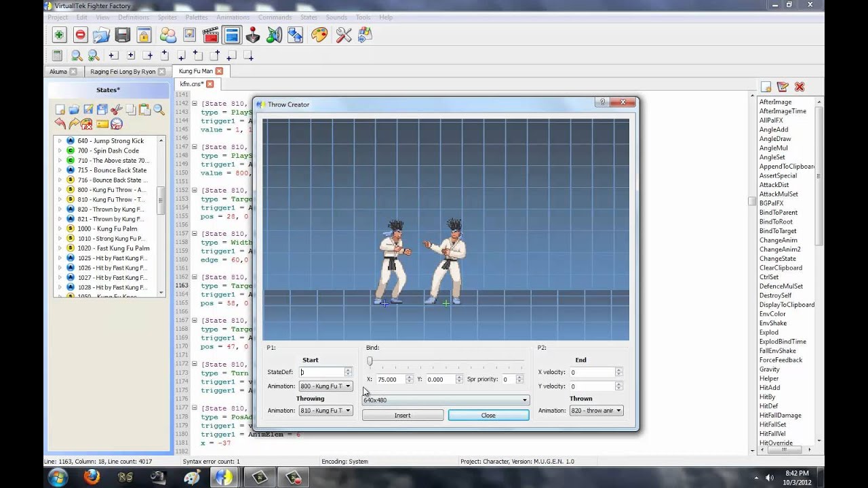Click the Insert button in Throw Creator

click(403, 415)
